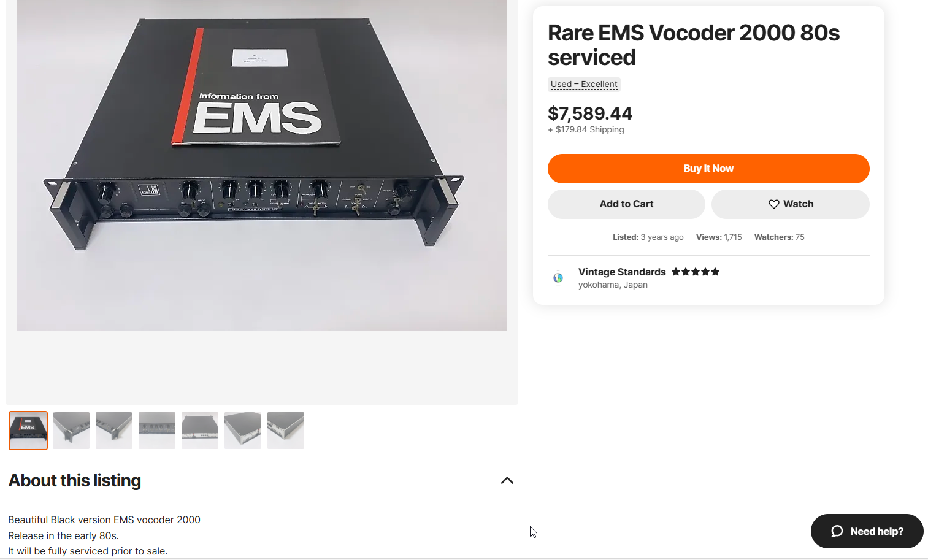
Task: Select the third product photo thumbnail
Action: pyautogui.click(x=114, y=431)
